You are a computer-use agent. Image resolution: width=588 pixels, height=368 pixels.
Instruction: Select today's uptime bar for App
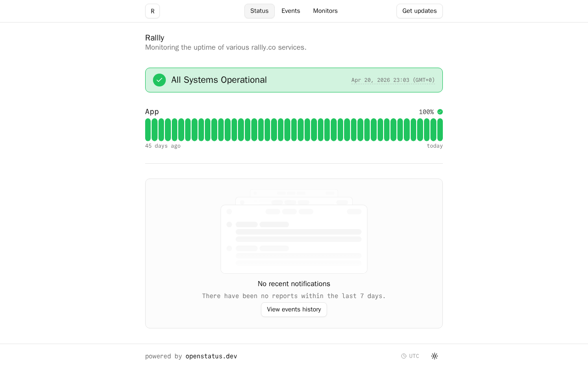point(440,130)
